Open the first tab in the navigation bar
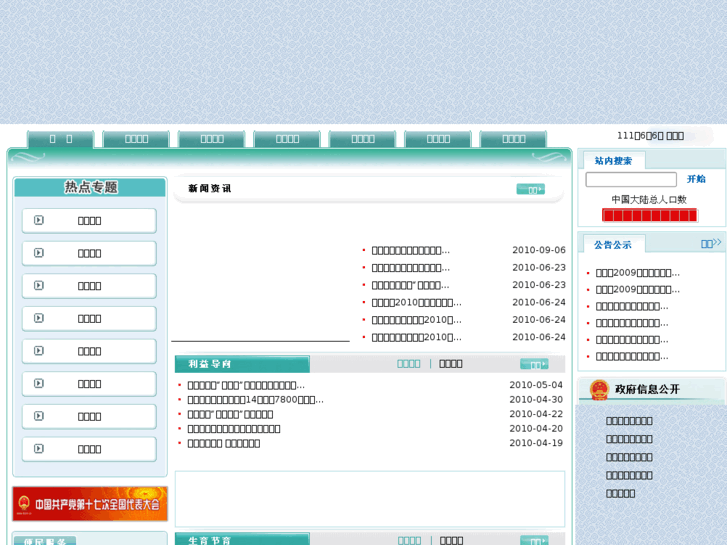The width and height of the screenshot is (727, 545). [x=61, y=139]
